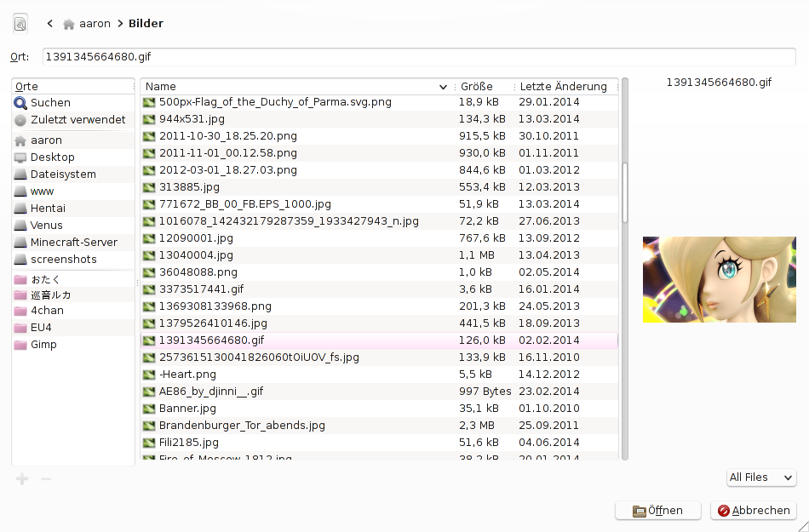Select the aaron home place
809x532 pixels.
[x=72, y=140]
